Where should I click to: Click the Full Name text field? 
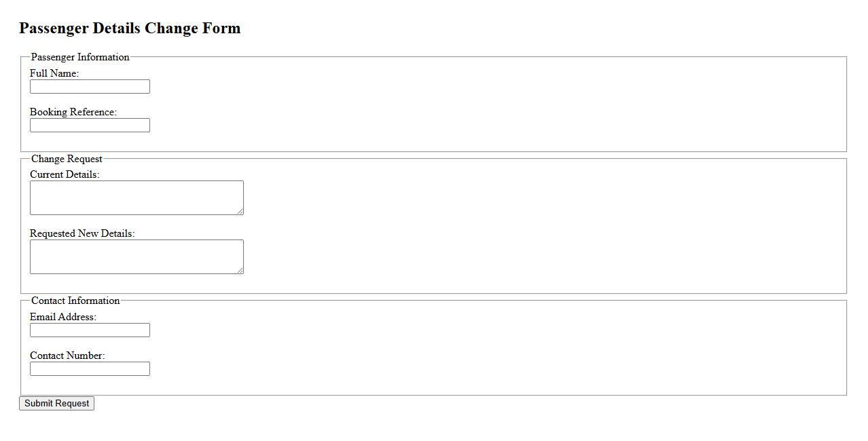tap(90, 87)
